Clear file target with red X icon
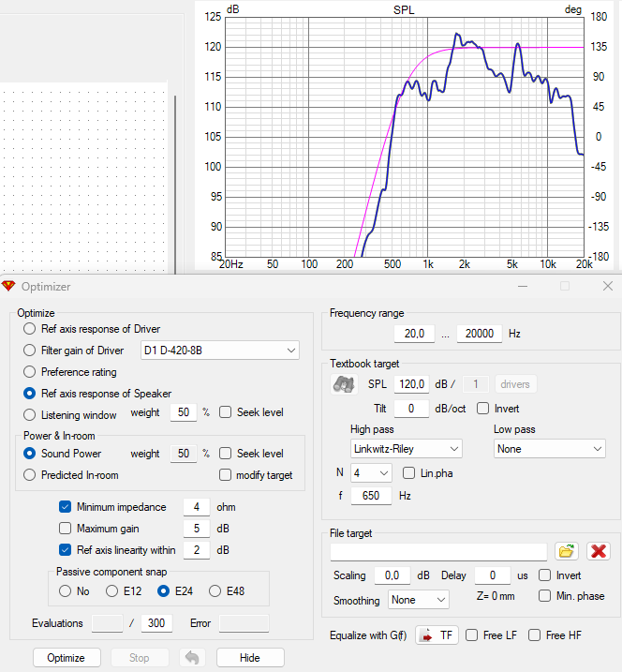 coord(598,551)
